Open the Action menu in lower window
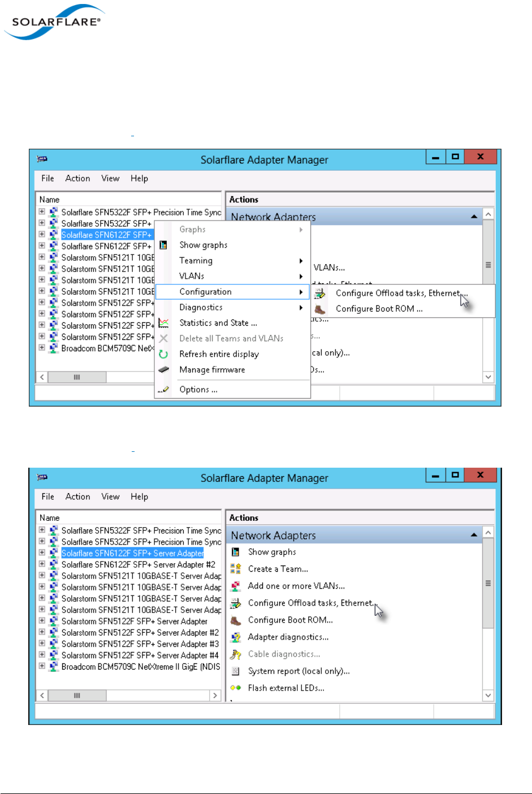 click(77, 497)
